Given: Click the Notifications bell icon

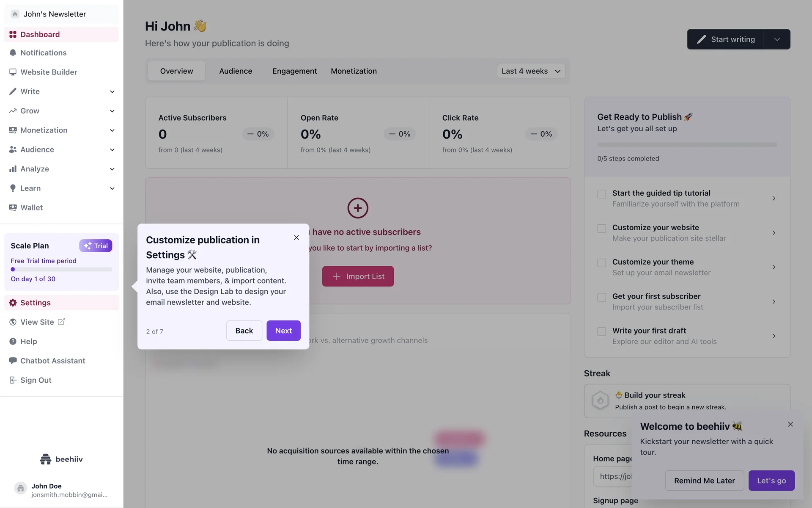Looking at the screenshot, I should point(13,53).
